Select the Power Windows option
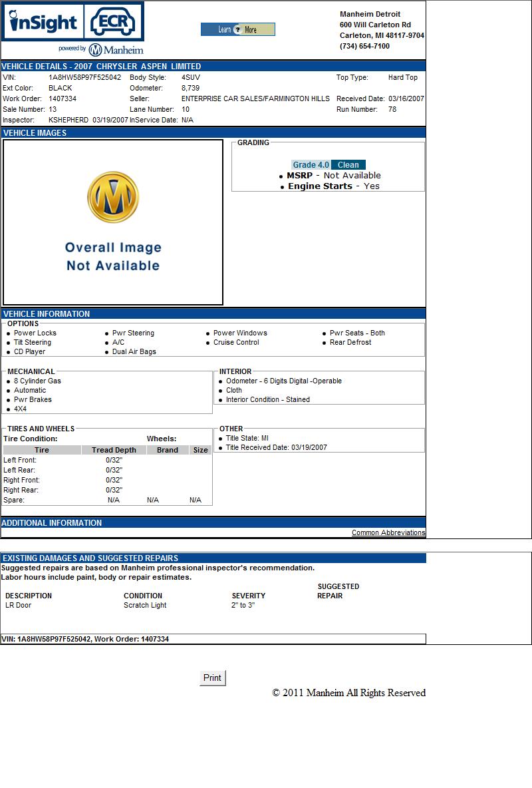The image size is (532, 788). tap(240, 333)
